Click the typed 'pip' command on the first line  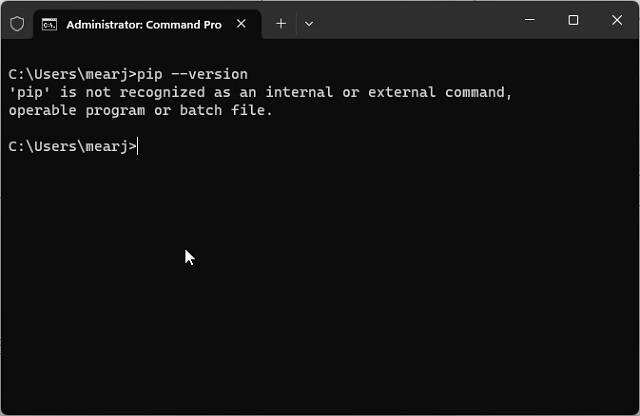(148, 74)
